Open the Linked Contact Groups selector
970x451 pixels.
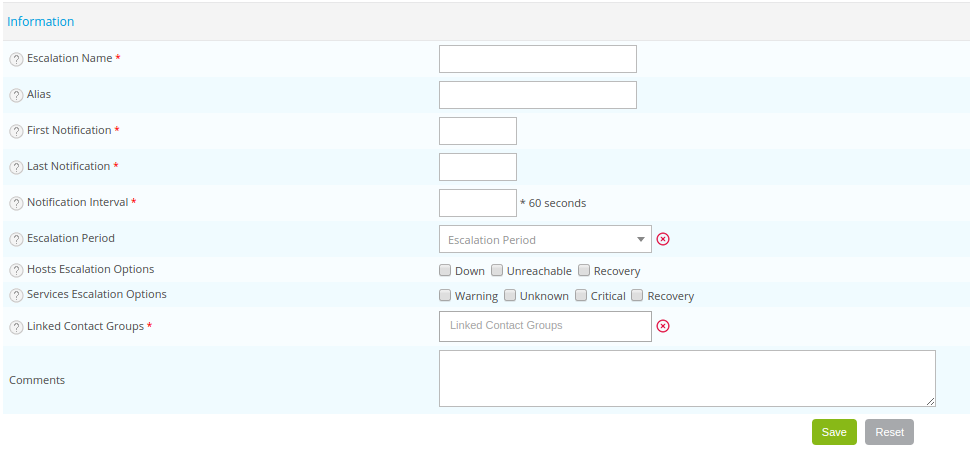coord(545,326)
